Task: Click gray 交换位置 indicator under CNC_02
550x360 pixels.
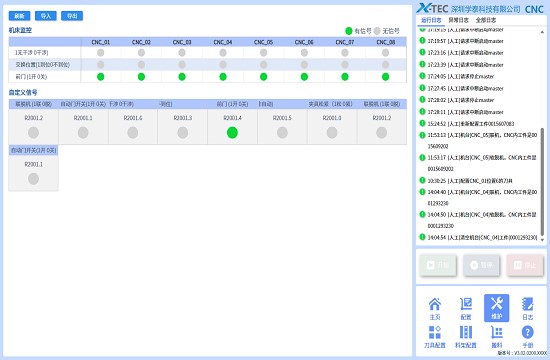Action: 141,65
